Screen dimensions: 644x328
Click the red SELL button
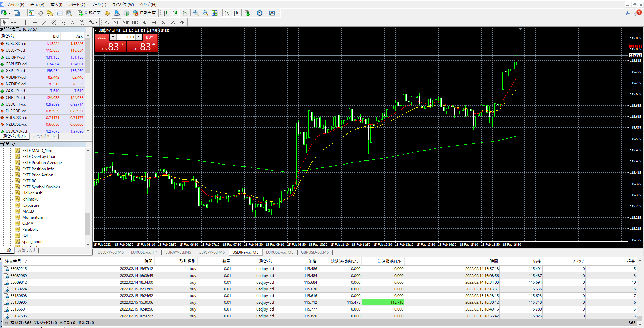point(102,37)
